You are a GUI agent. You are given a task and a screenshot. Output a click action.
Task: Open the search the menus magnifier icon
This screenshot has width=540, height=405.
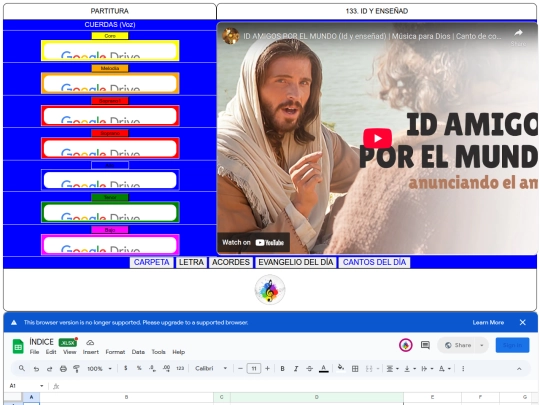[22, 368]
